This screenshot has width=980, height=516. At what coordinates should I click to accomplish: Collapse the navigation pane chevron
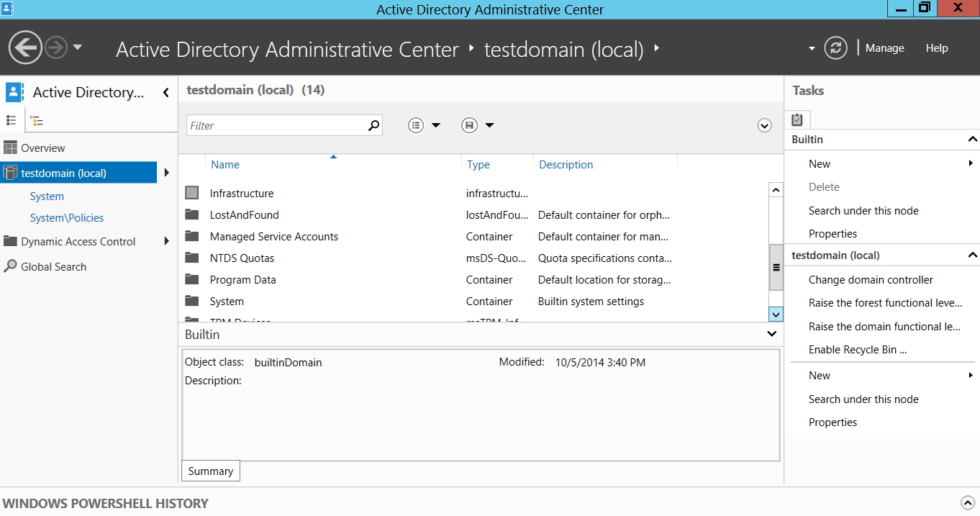(x=166, y=92)
